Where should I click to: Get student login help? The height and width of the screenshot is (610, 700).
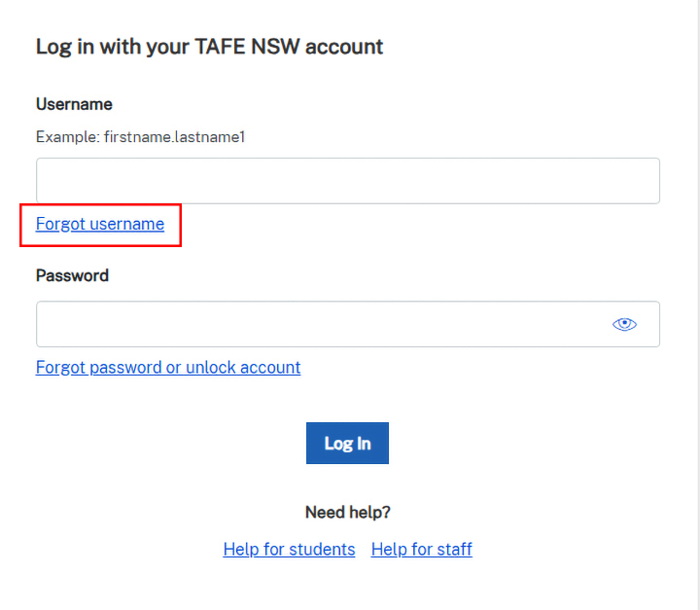[x=289, y=550]
